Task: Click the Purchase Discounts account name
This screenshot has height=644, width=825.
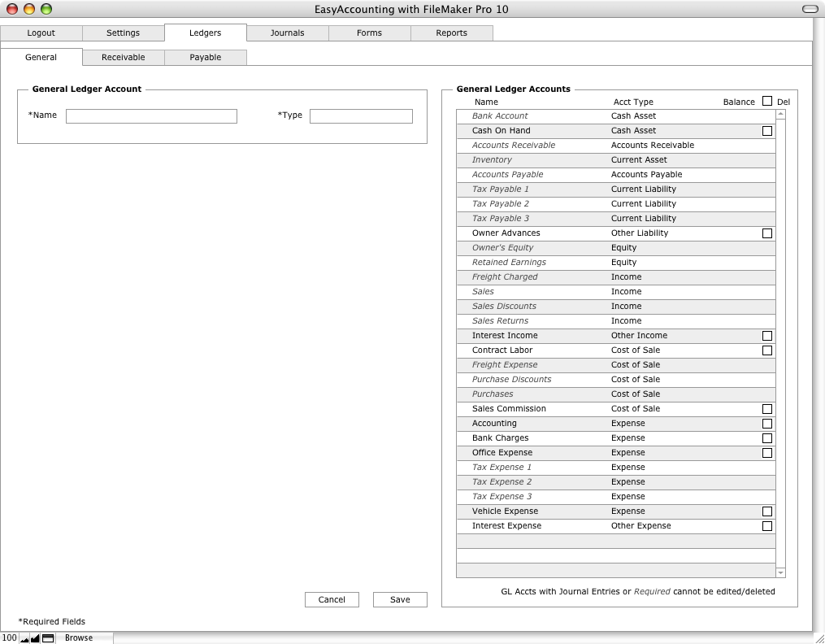Action: (x=512, y=380)
